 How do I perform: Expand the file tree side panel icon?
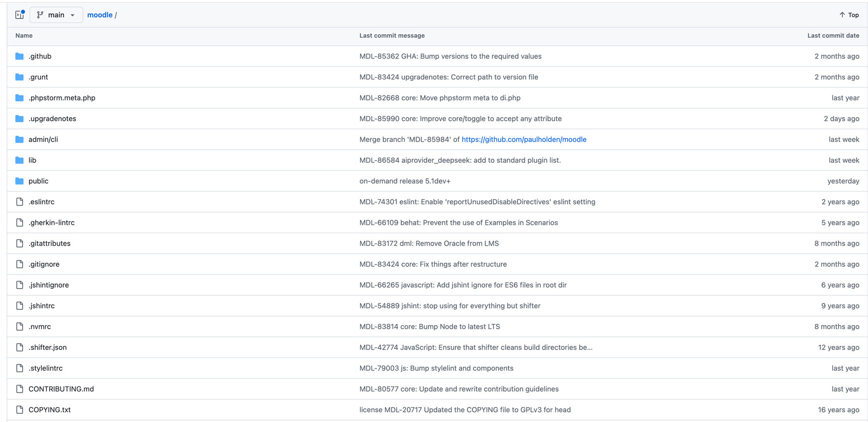20,15
